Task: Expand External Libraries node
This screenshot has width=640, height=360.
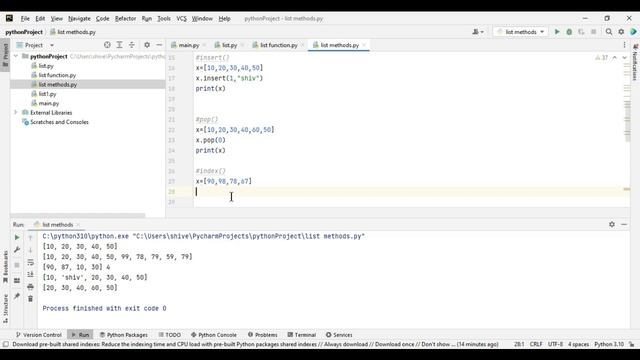Action: click(x=16, y=113)
